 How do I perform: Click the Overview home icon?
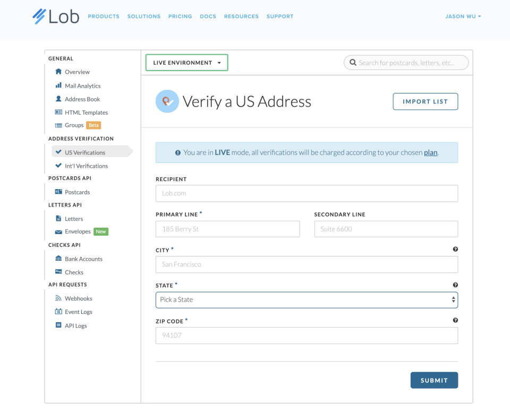[x=58, y=72]
